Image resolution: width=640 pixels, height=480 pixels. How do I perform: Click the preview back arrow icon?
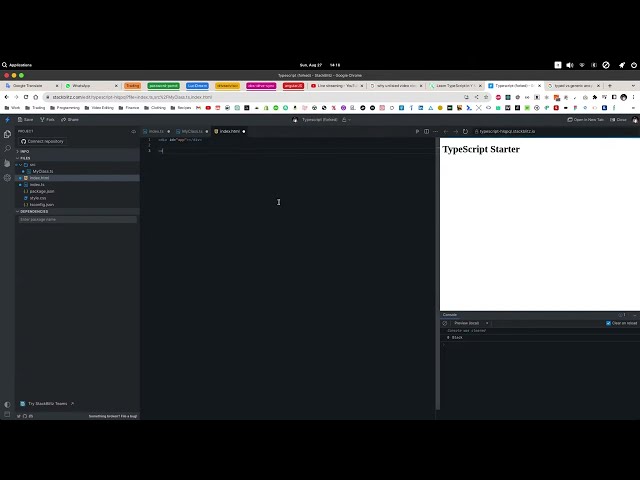(x=446, y=131)
